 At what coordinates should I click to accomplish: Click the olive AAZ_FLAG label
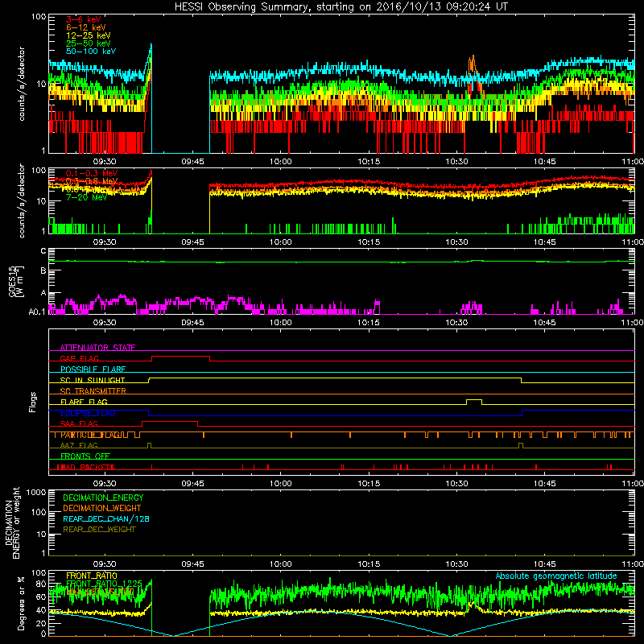coord(79,445)
